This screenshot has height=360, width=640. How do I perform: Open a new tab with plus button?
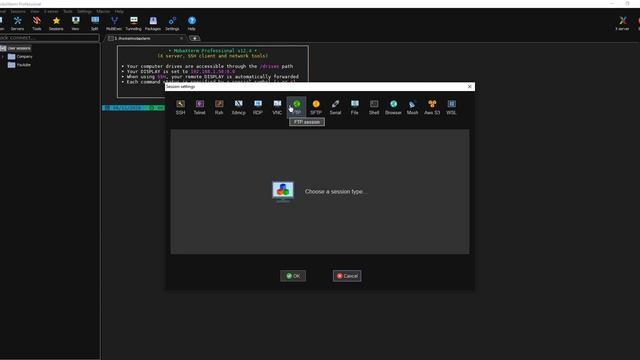[x=195, y=38]
